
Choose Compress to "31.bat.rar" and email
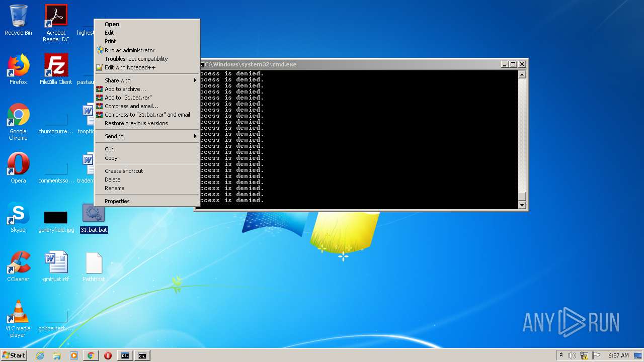(x=147, y=115)
